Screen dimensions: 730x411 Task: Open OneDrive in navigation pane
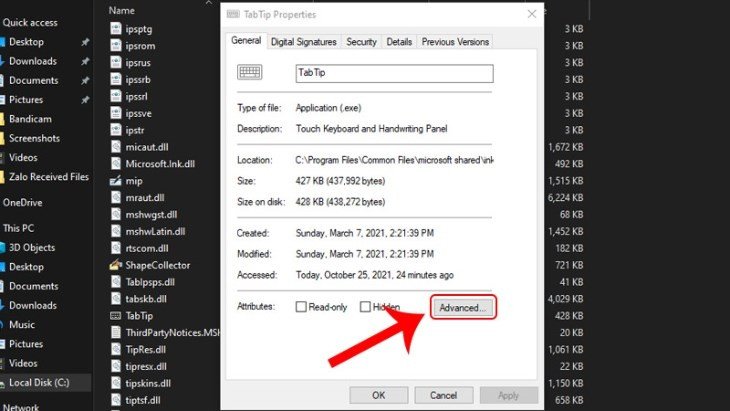pos(22,202)
